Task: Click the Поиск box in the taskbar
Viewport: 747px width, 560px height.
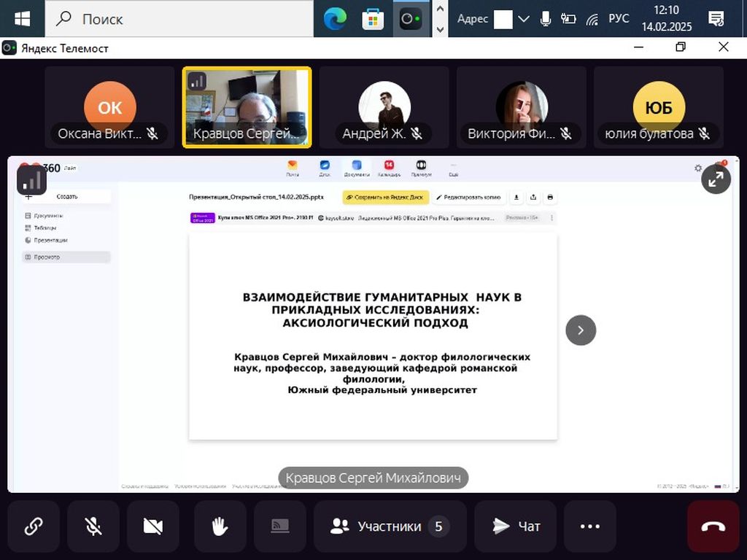Action: [179, 18]
